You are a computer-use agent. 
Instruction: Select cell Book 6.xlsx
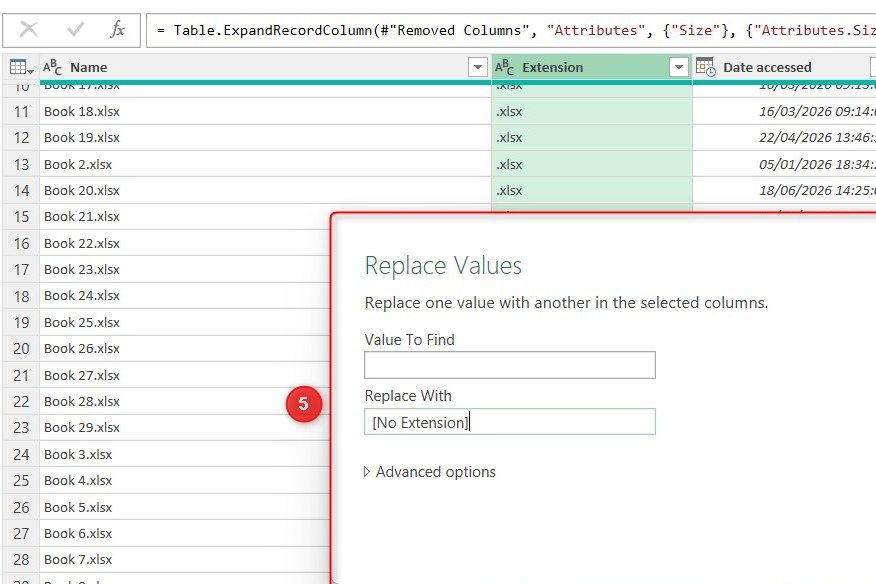point(185,533)
